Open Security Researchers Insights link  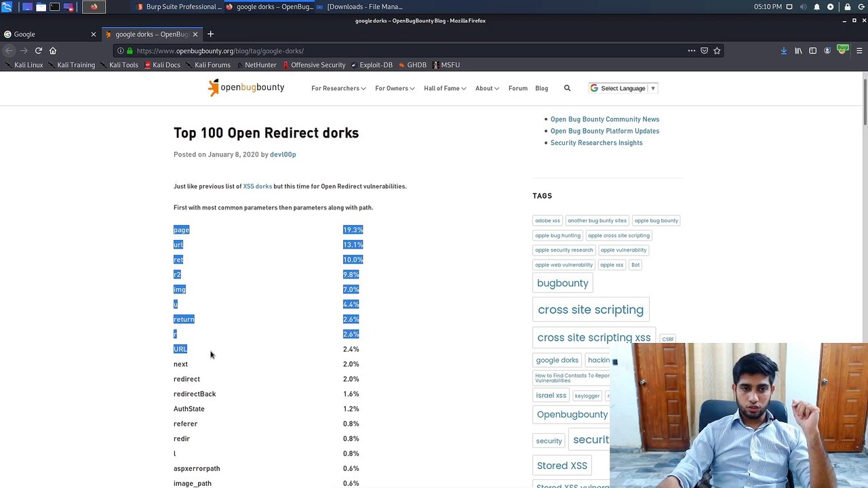click(x=597, y=143)
